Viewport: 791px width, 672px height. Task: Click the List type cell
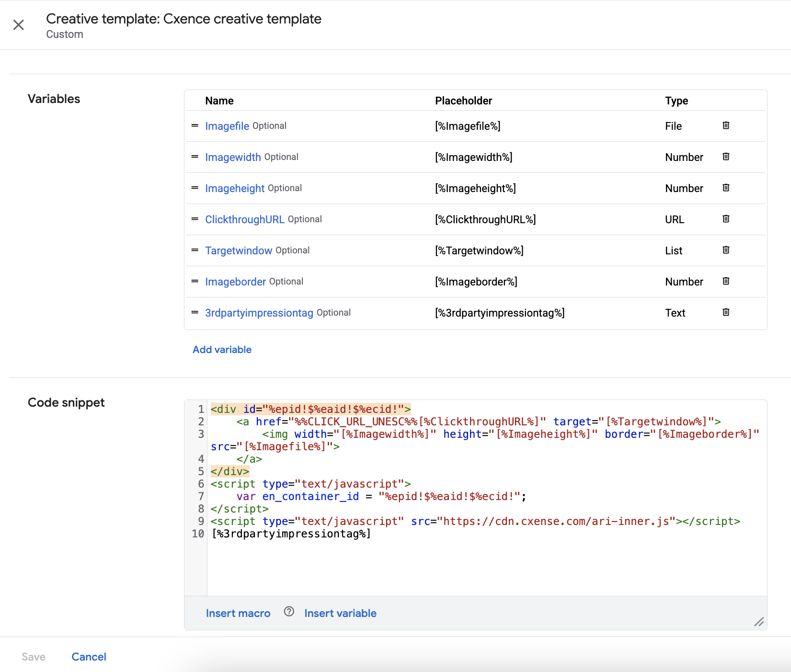point(674,251)
